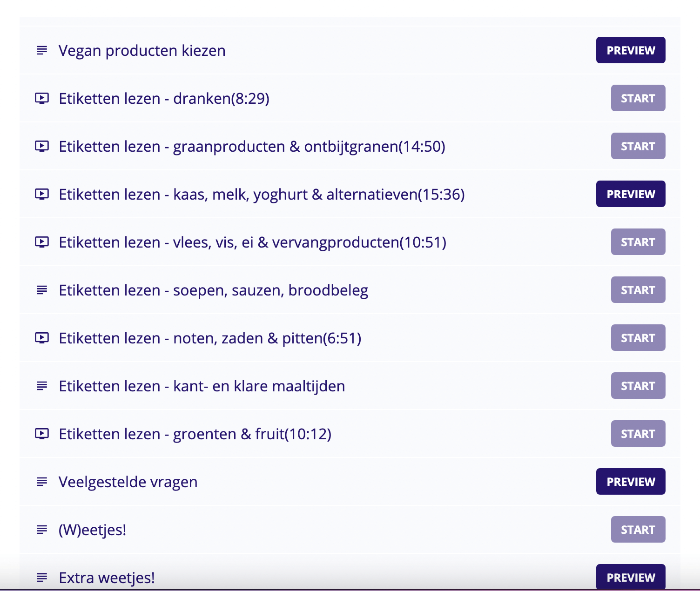This screenshot has height=591, width=700.
Task: Click the text icon for kant- en klare maaltijden
Action: pyautogui.click(x=42, y=386)
